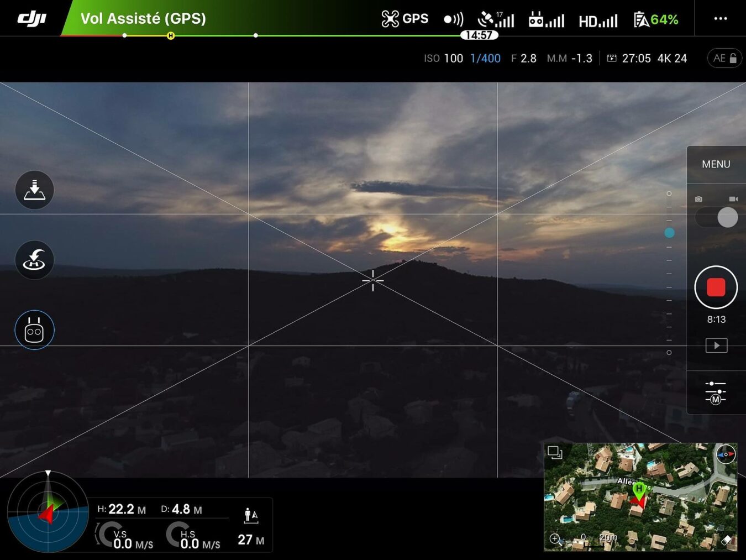Open the camera settings sliders icon
The image size is (746, 560).
716,392
